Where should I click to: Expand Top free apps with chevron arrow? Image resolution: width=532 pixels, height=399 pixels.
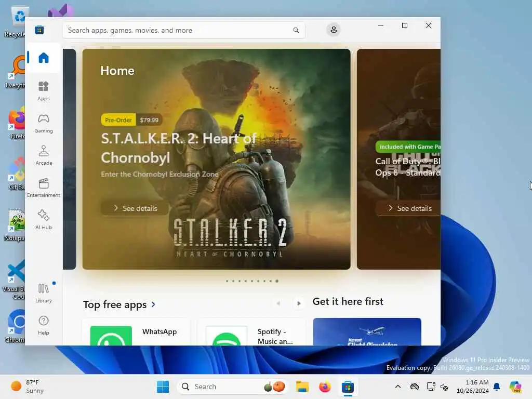[153, 304]
